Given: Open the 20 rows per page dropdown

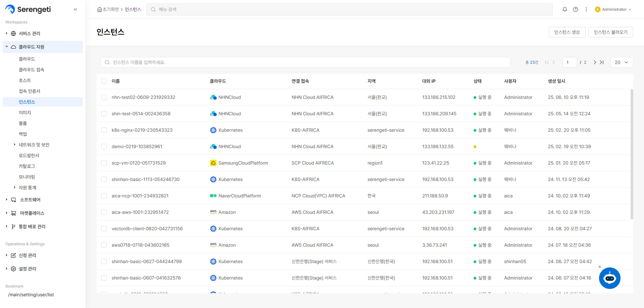Looking at the screenshot, I should pos(622,62).
